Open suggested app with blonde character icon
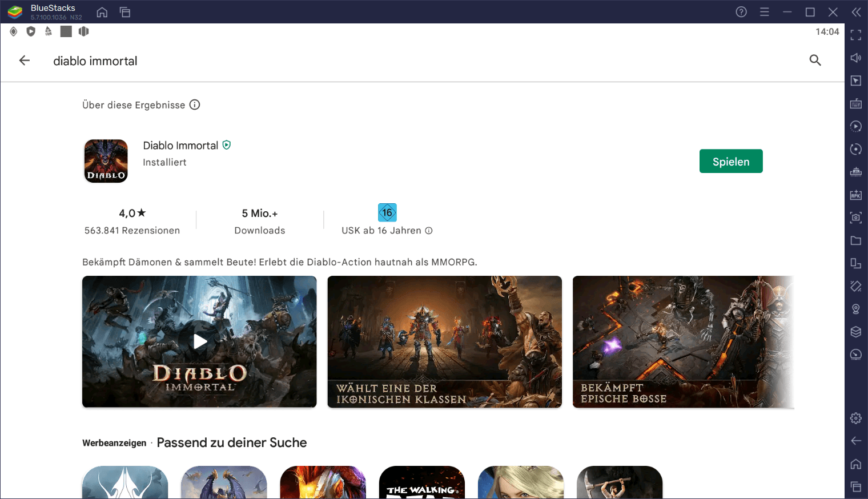868x499 pixels. coord(521,482)
